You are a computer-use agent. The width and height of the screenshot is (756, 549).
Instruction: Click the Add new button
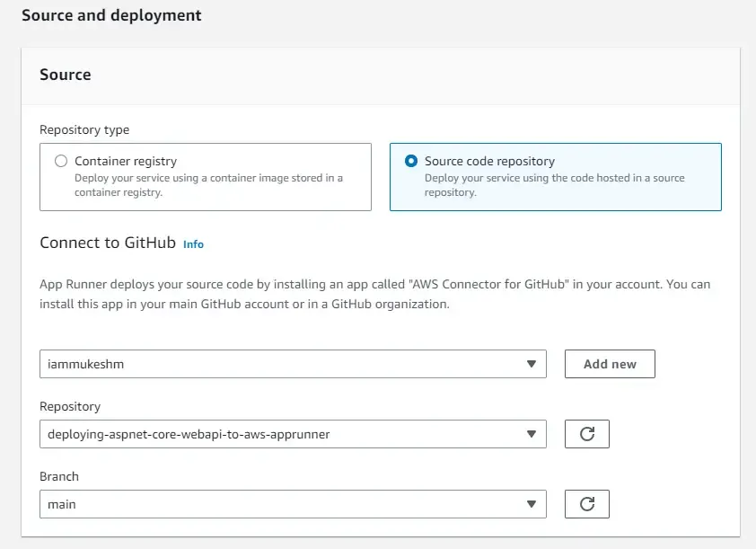pos(610,364)
